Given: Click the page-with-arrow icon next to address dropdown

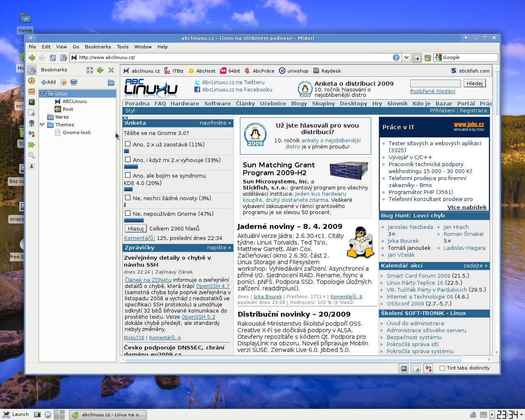Looking at the screenshot, I should pos(417,58).
